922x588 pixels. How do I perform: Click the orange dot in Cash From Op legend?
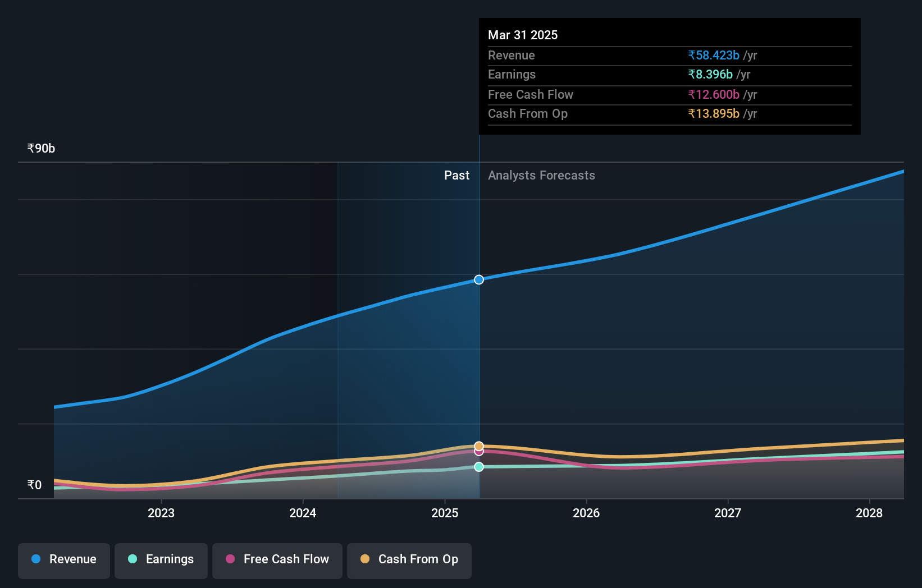tap(365, 559)
